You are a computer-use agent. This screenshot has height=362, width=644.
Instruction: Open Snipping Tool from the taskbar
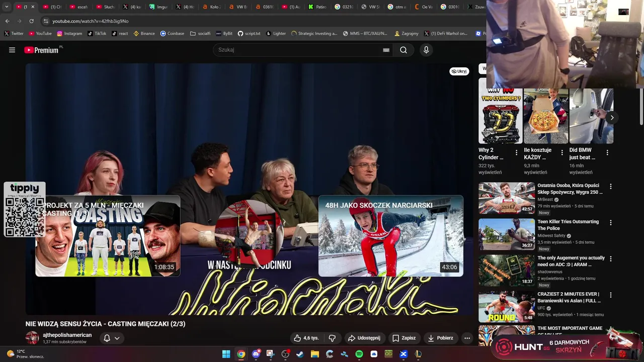[x=271, y=354]
